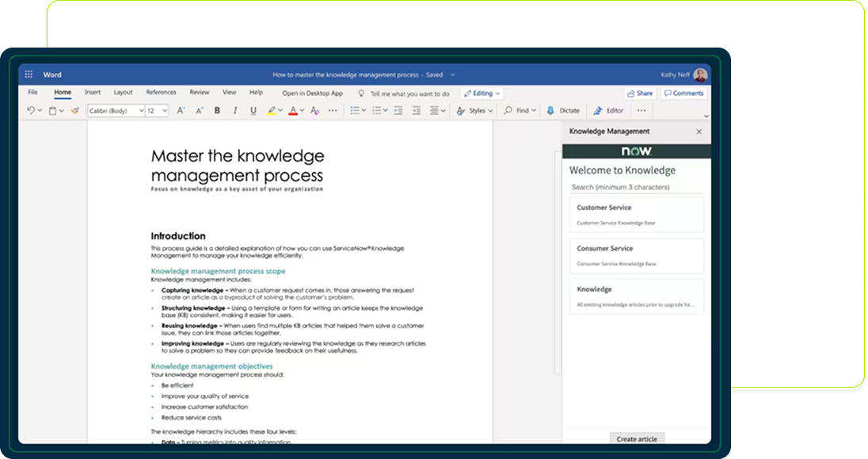
Task: Toggle Bold formatting
Action: [x=217, y=111]
